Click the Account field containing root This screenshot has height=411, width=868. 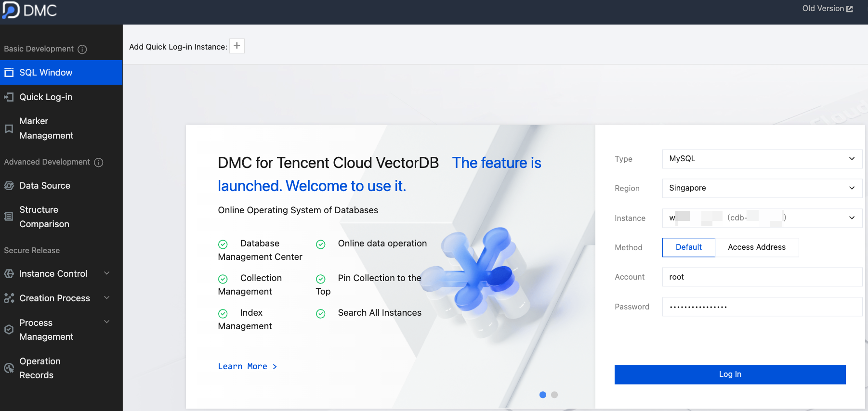click(762, 277)
